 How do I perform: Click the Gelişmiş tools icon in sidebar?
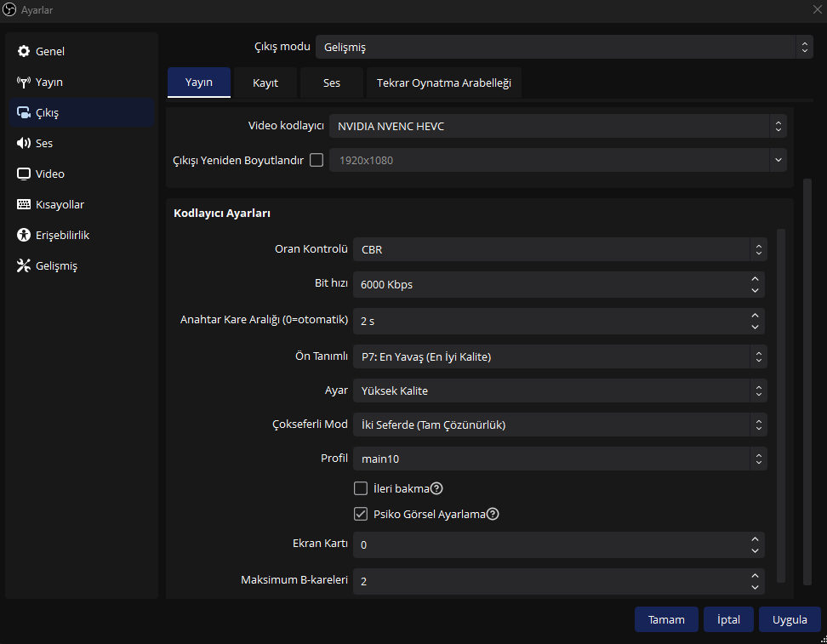(x=24, y=266)
